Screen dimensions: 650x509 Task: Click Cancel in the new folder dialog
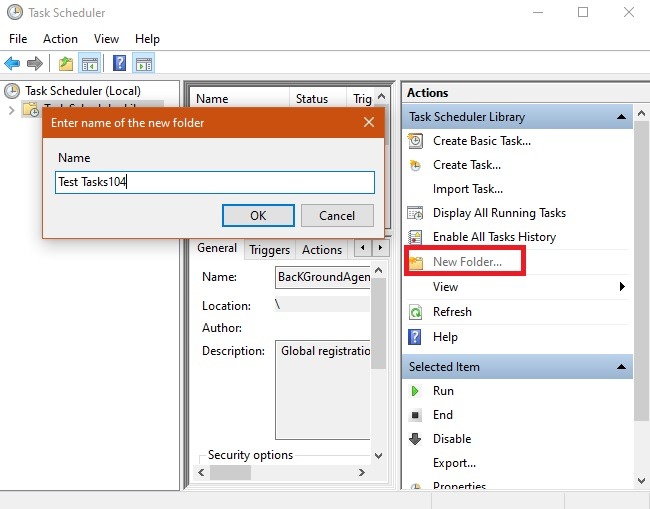coord(337,216)
